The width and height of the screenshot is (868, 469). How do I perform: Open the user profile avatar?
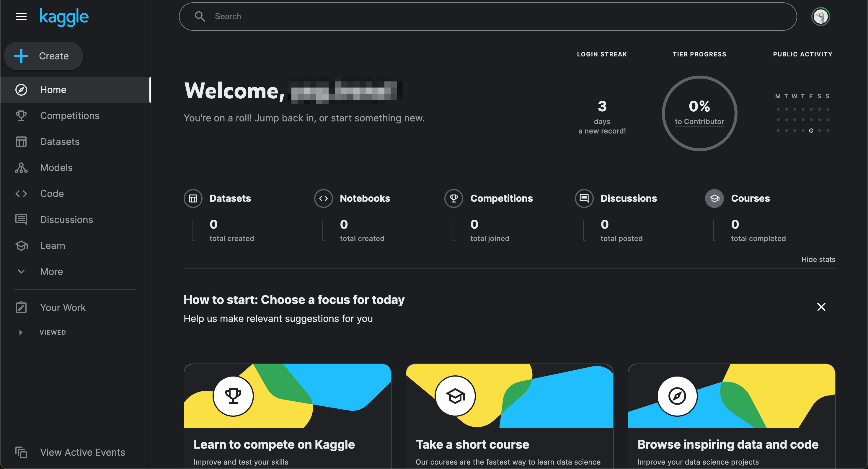click(820, 17)
